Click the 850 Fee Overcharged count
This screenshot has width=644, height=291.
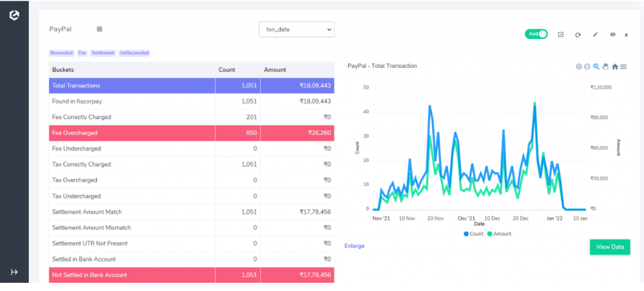coord(251,133)
